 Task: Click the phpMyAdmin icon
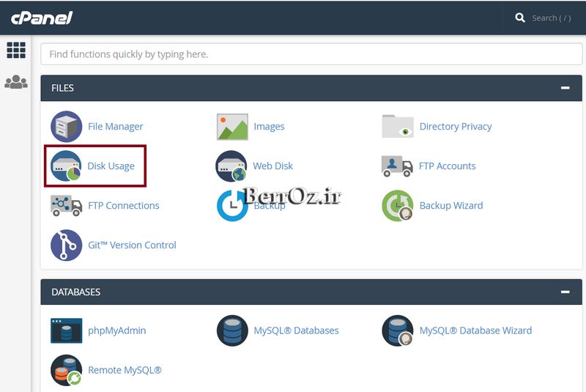click(66, 330)
